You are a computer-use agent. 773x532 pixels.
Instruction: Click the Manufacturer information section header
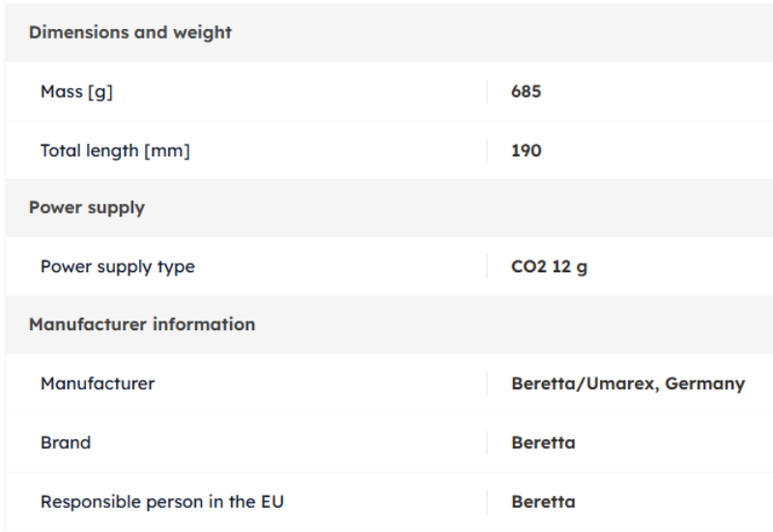[142, 324]
